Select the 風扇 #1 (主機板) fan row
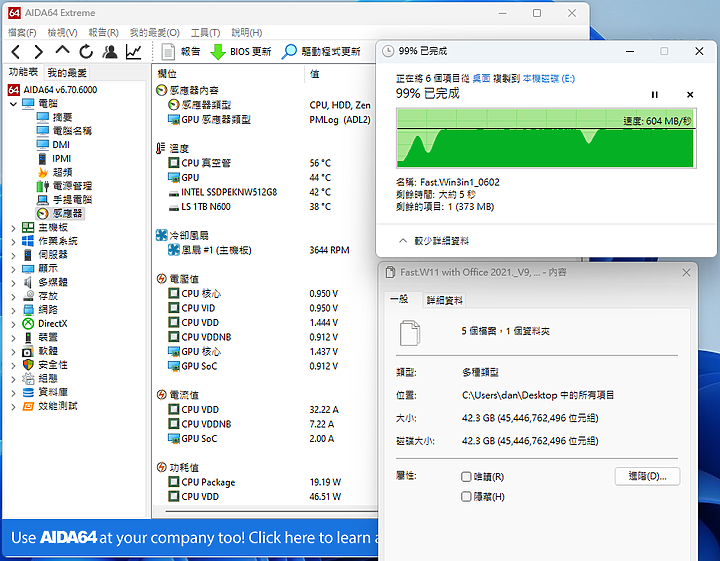Viewport: 720px width, 561px height. click(x=265, y=250)
